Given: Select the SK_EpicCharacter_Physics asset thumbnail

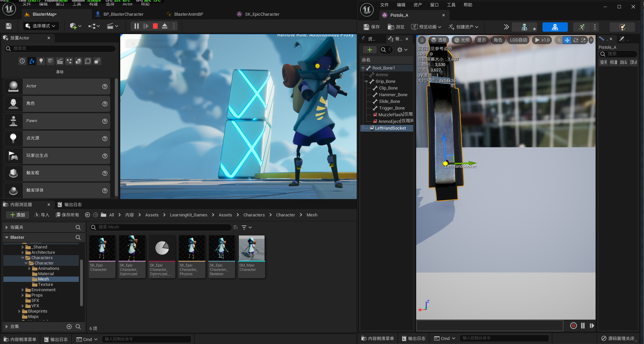Looking at the screenshot, I should (192, 256).
